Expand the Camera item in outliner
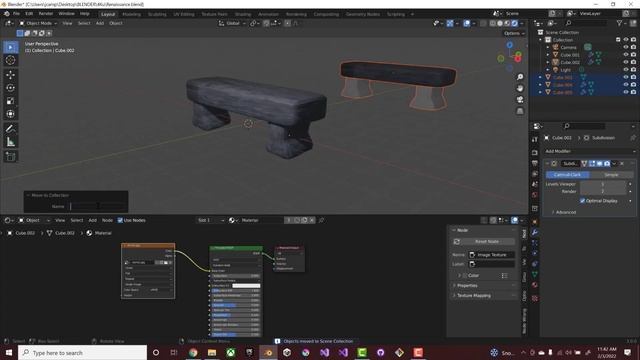Viewport: 640px width, 360px height. click(x=548, y=47)
